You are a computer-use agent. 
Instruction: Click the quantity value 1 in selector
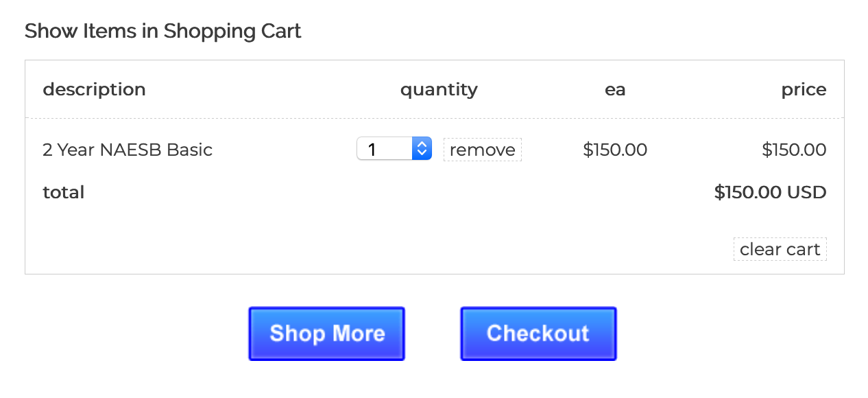click(x=373, y=150)
